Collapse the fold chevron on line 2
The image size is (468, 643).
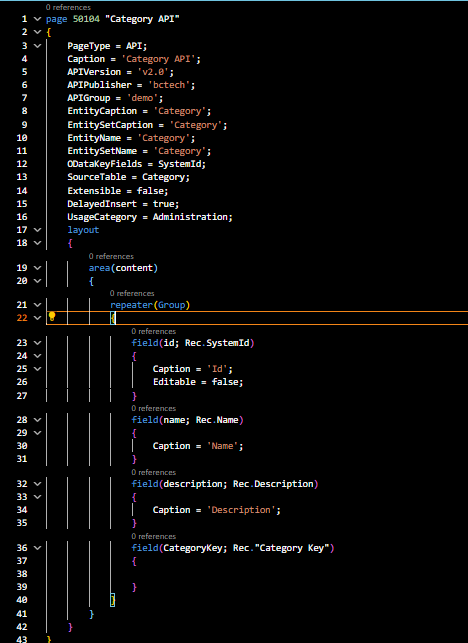coord(37,32)
